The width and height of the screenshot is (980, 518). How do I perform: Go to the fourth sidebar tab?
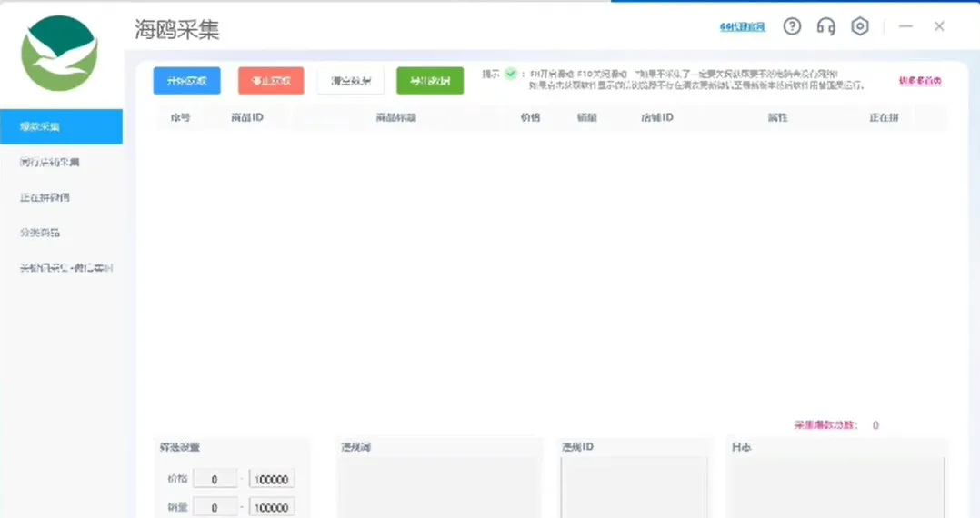[40, 233]
